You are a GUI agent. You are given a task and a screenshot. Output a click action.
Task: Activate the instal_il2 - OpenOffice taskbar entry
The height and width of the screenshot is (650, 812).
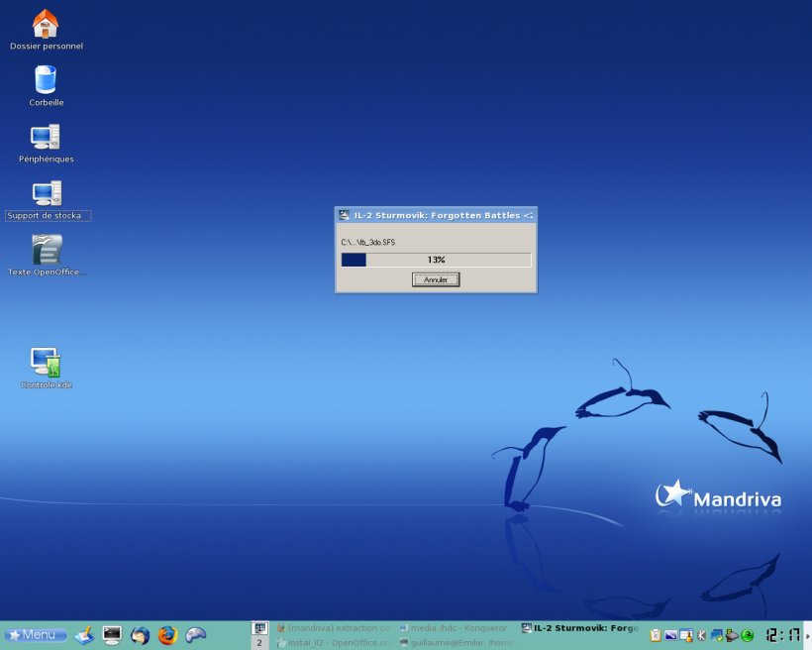[x=335, y=643]
